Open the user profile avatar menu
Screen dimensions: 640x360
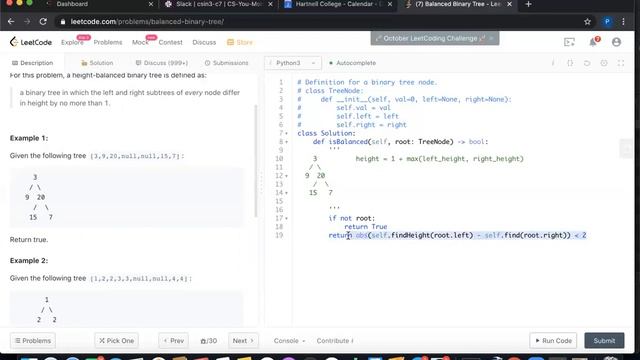point(616,42)
